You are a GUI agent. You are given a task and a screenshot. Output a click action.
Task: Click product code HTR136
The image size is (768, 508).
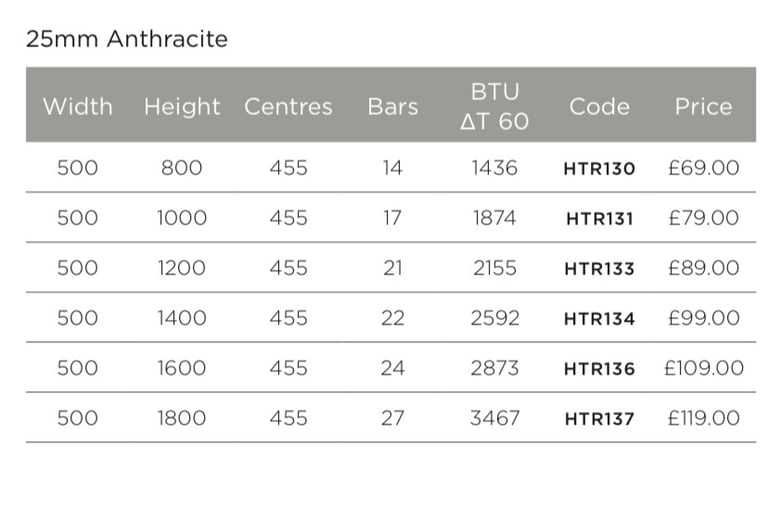[600, 368]
